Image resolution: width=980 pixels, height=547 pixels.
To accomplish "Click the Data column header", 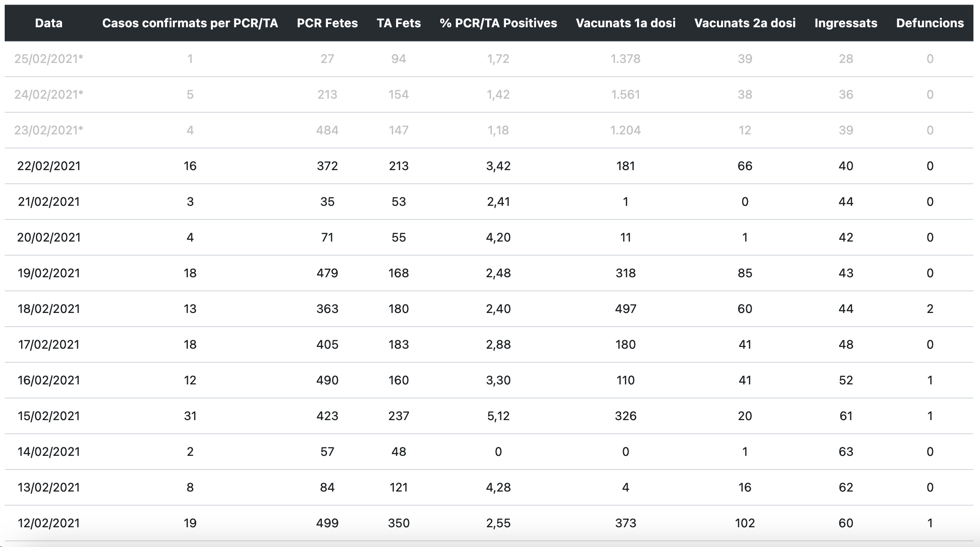I will 49,23.
